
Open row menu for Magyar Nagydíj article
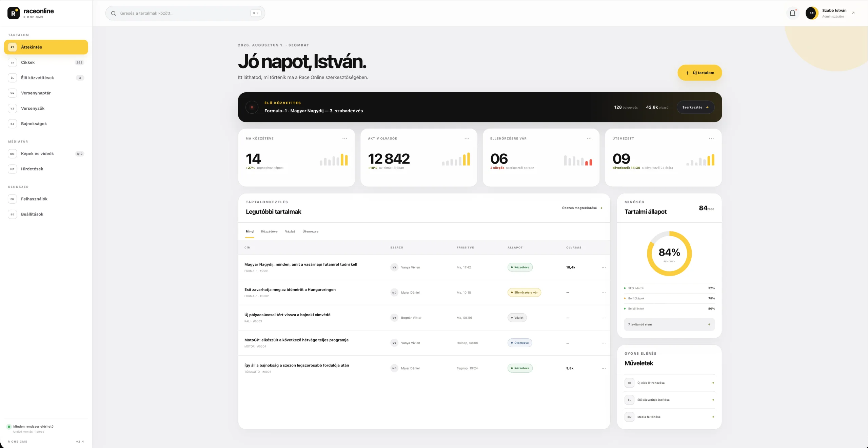coord(604,267)
